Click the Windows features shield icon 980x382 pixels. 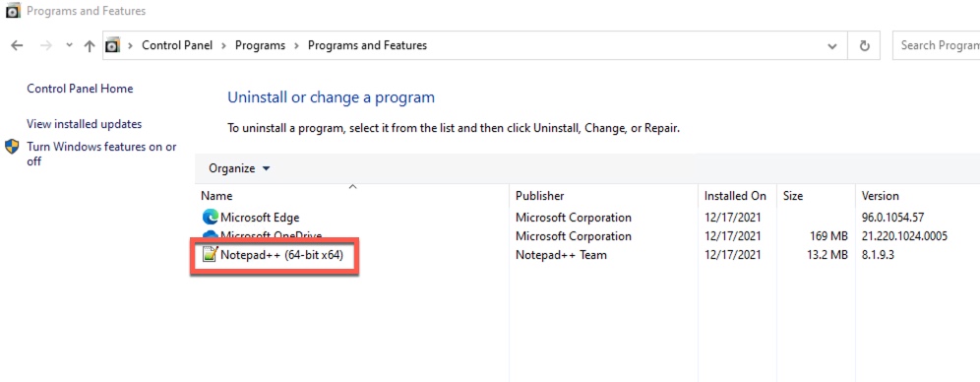(x=12, y=147)
